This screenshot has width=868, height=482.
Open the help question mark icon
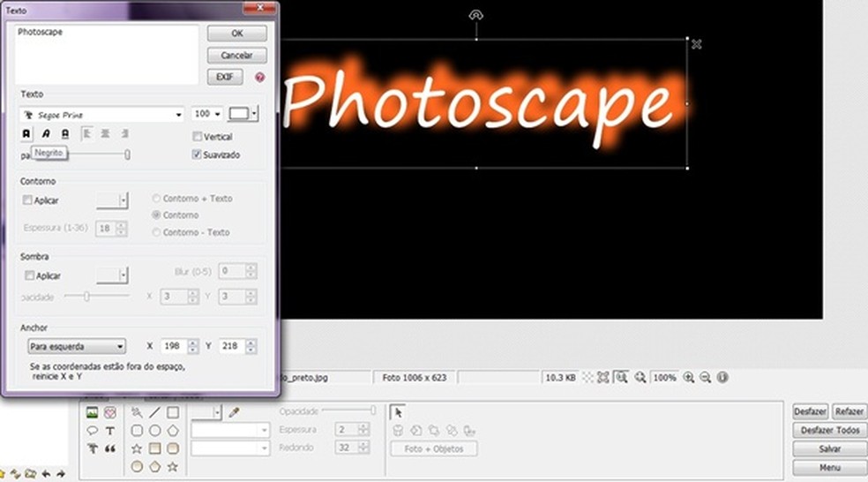pyautogui.click(x=259, y=77)
